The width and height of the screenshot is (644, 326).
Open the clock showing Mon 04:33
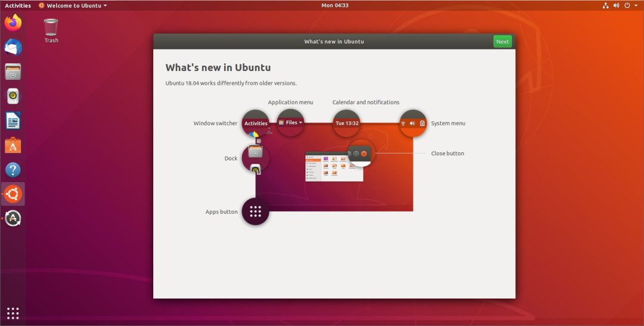pos(335,6)
